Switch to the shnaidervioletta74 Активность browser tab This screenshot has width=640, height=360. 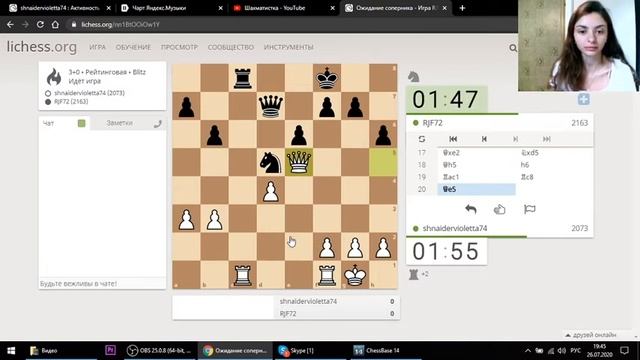pyautogui.click(x=60, y=8)
